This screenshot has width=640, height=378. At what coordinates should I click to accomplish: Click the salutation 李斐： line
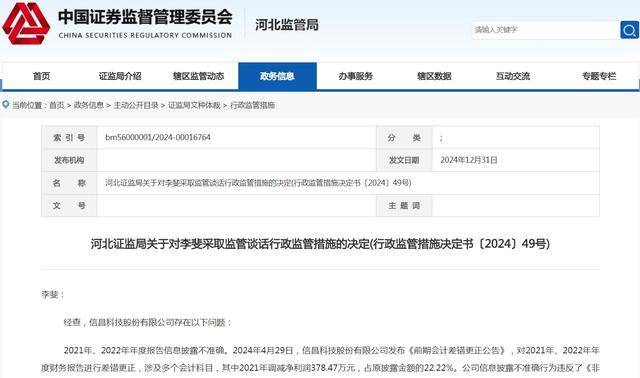point(53,294)
